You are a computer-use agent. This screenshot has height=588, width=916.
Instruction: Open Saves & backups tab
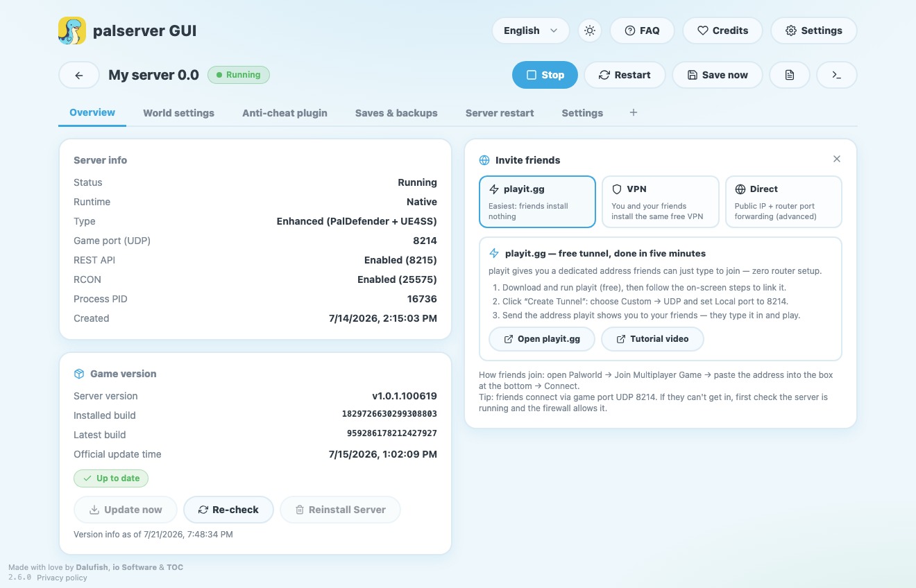click(396, 113)
